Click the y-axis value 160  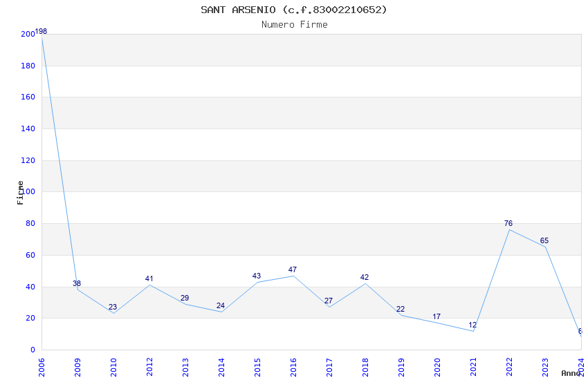[28, 97]
